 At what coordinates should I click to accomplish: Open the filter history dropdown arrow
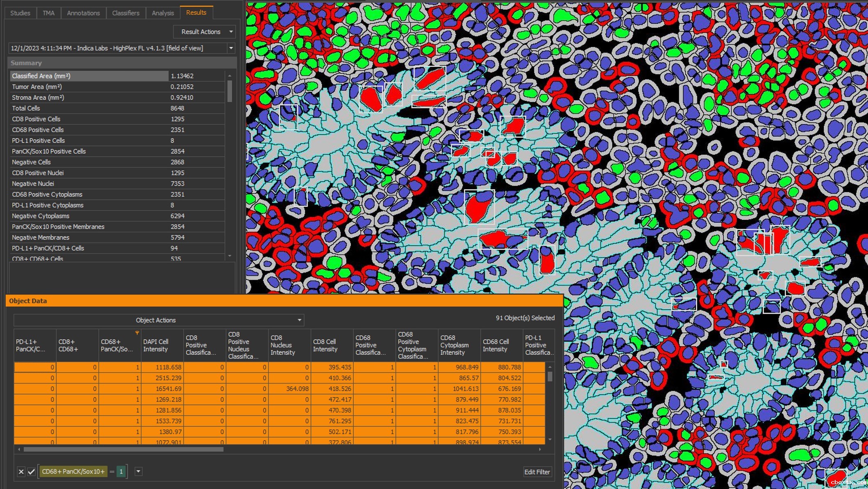point(139,471)
